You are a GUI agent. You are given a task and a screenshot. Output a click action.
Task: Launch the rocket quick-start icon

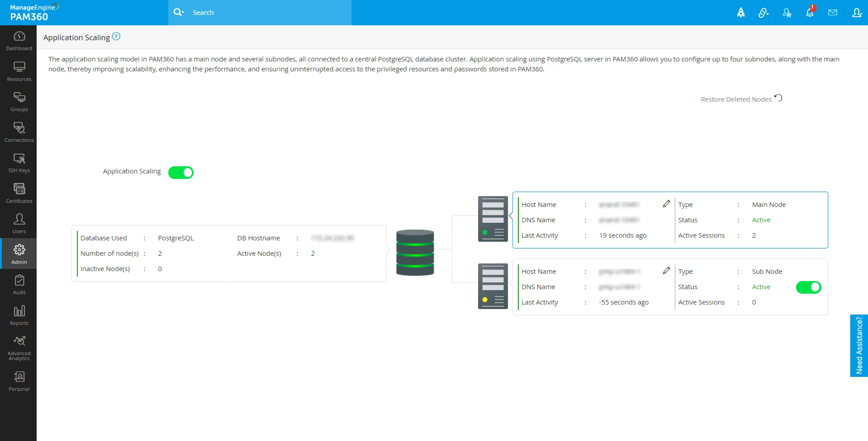(x=741, y=12)
